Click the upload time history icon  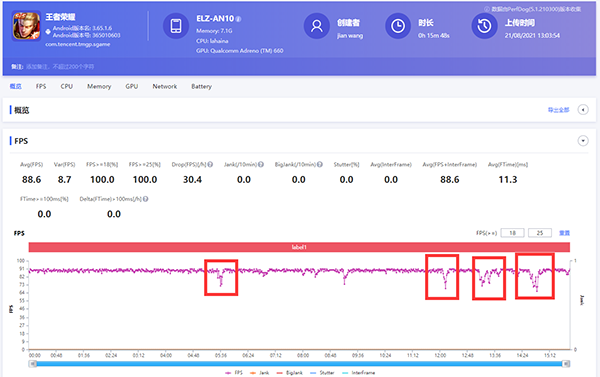pos(484,26)
